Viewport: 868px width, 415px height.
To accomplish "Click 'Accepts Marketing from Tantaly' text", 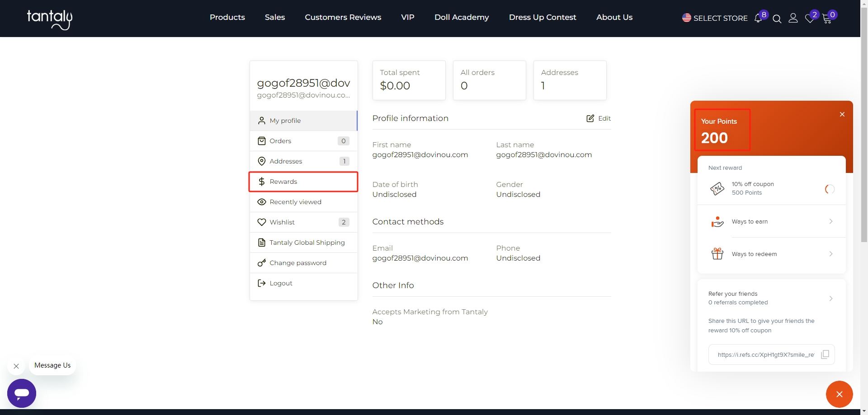I will tap(430, 312).
